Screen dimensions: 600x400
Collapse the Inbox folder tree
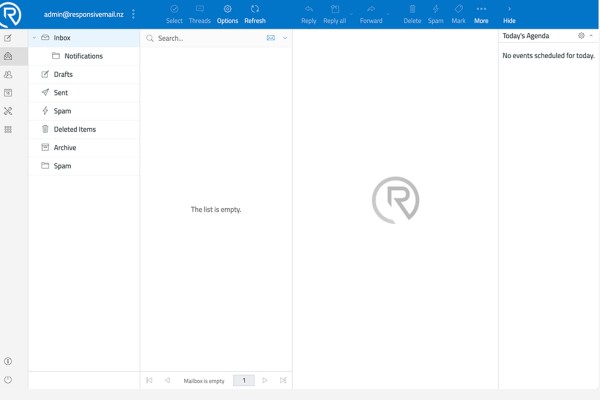[x=34, y=38]
